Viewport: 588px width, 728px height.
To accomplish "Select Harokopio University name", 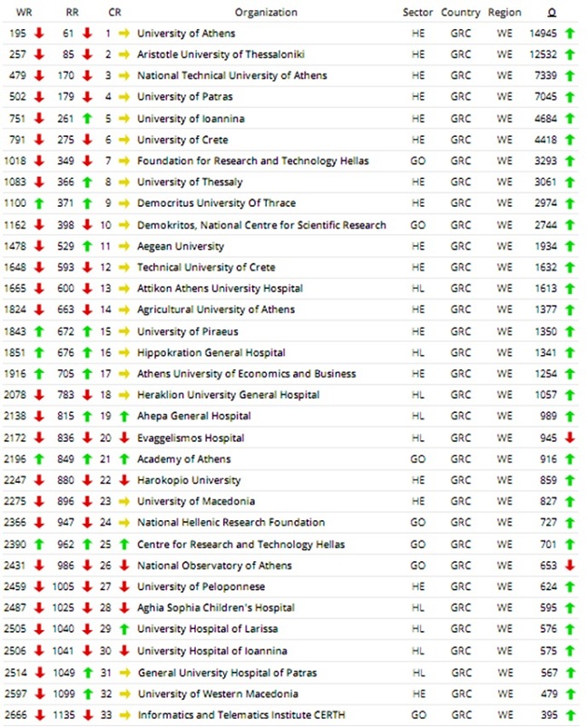I will pyautogui.click(x=189, y=480).
